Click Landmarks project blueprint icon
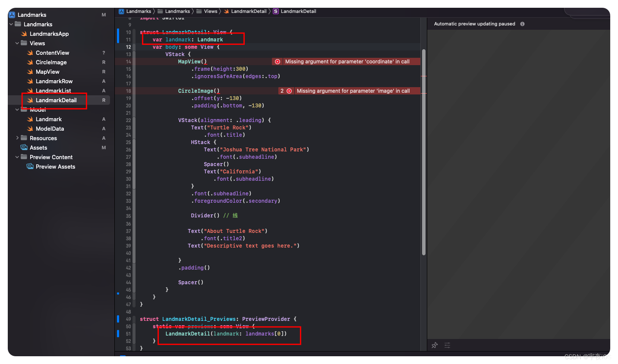The width and height of the screenshot is (618, 364). point(12,15)
